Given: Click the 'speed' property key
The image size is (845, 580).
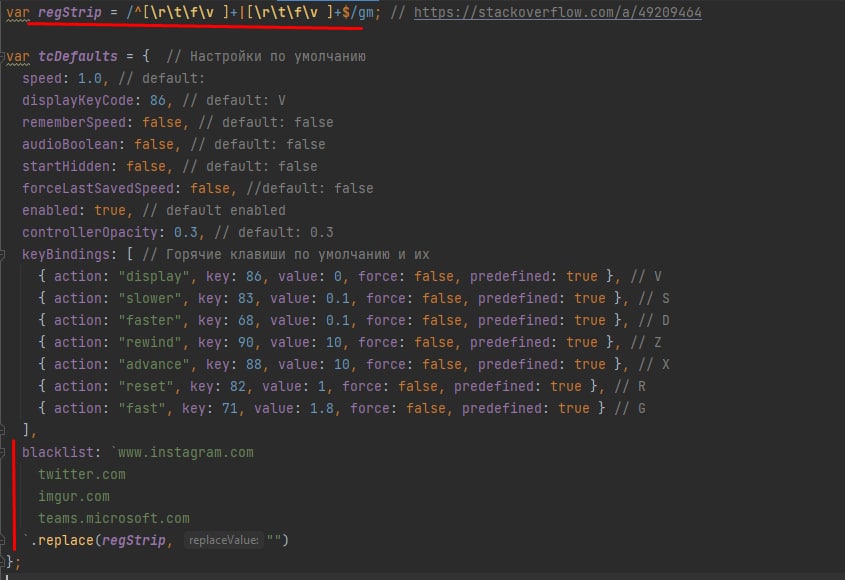Looking at the screenshot, I should click(42, 79).
